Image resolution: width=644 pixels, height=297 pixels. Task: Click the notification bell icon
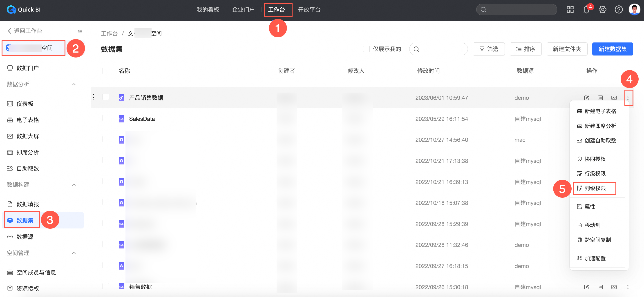[586, 10]
